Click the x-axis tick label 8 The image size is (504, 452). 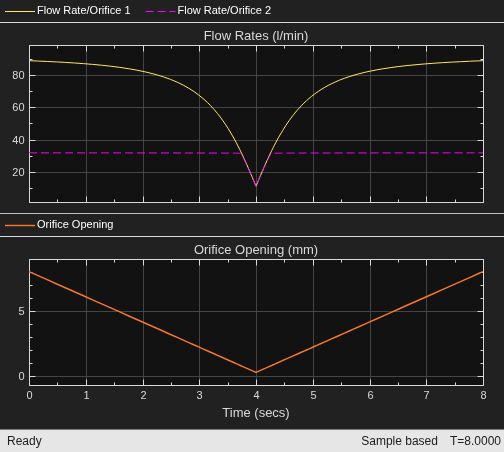click(483, 395)
